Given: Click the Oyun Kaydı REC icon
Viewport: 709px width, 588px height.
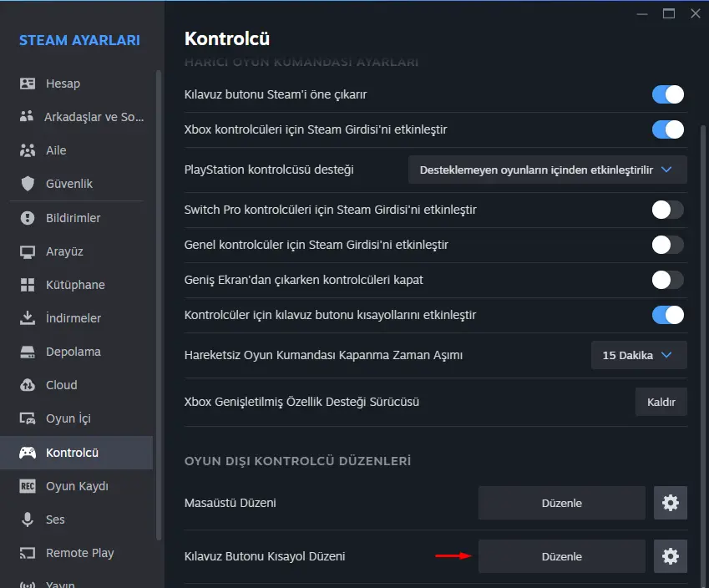Looking at the screenshot, I should tap(28, 486).
